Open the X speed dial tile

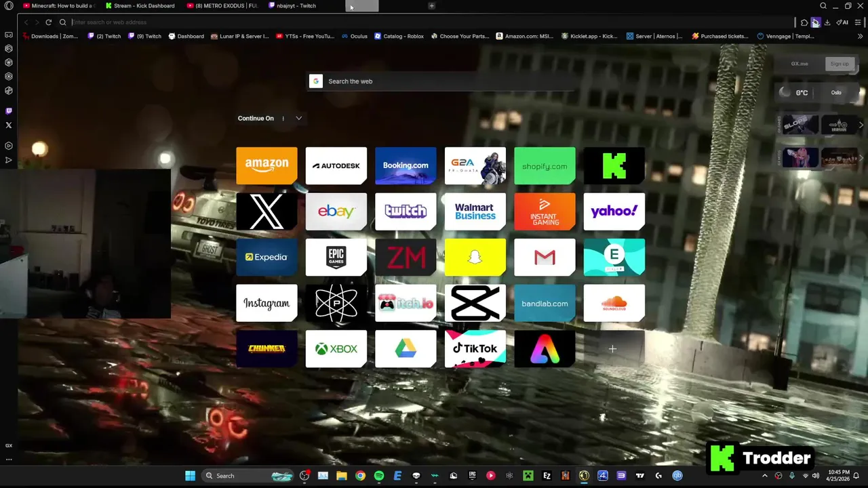click(x=267, y=211)
